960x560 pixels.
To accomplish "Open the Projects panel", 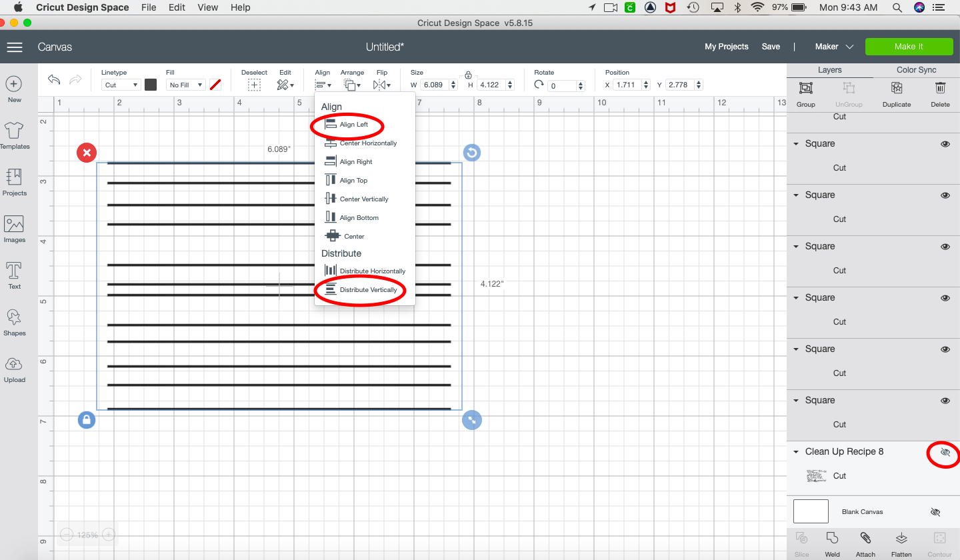I will 15,177.
